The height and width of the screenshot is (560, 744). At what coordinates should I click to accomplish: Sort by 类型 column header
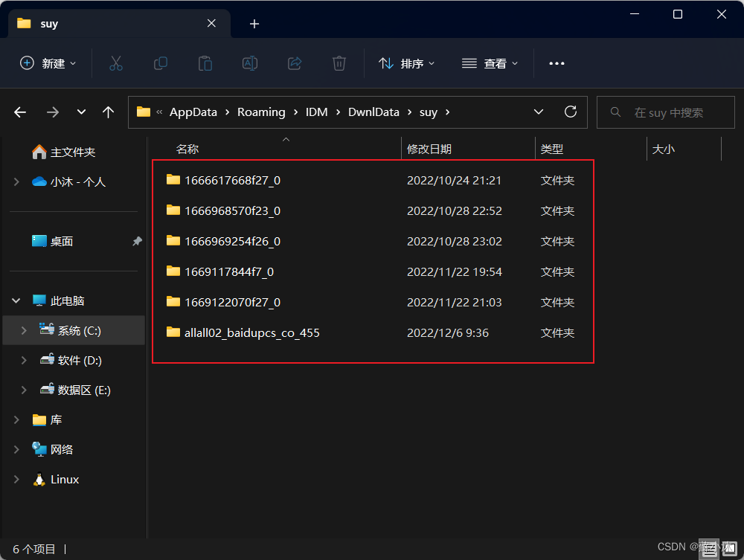tap(591, 149)
